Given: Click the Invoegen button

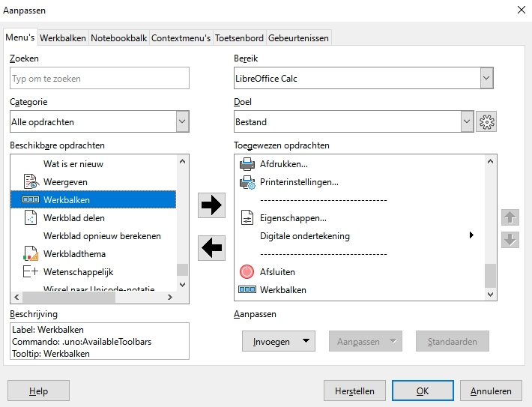Looking at the screenshot, I should (x=278, y=341).
